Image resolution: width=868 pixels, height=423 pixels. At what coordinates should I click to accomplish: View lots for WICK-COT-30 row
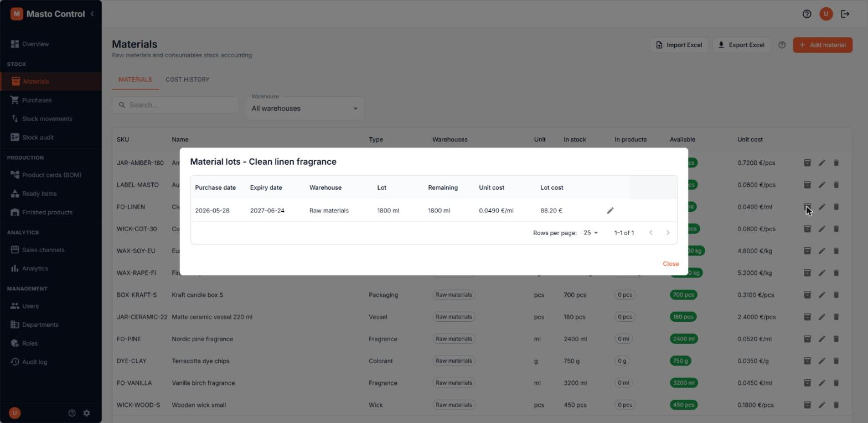click(807, 229)
